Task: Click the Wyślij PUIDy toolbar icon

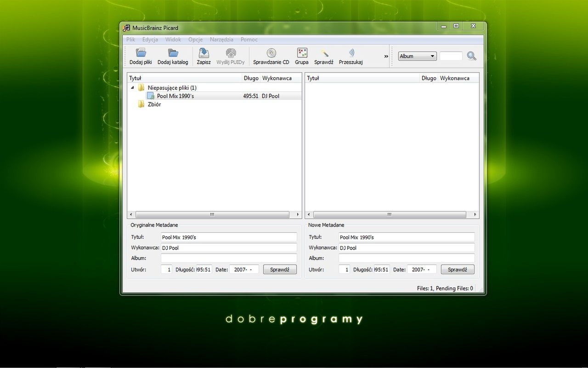Action: 231,53
